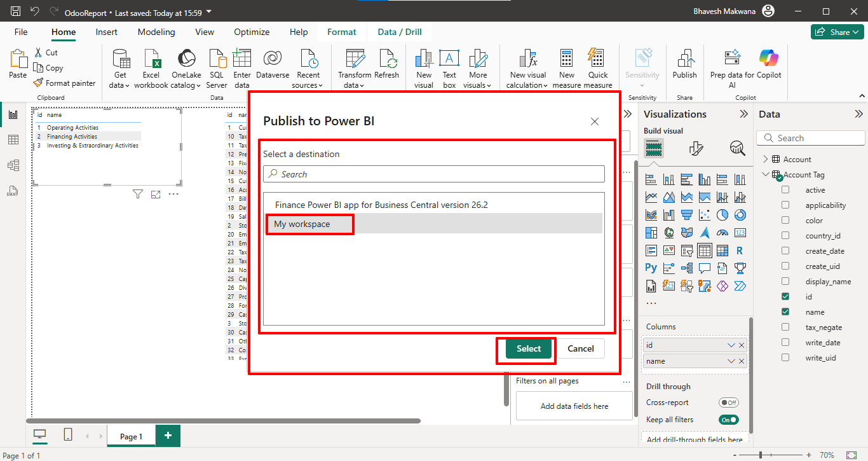Choose Finance Power BI app destination
This screenshot has height=461, width=868.
pos(434,205)
